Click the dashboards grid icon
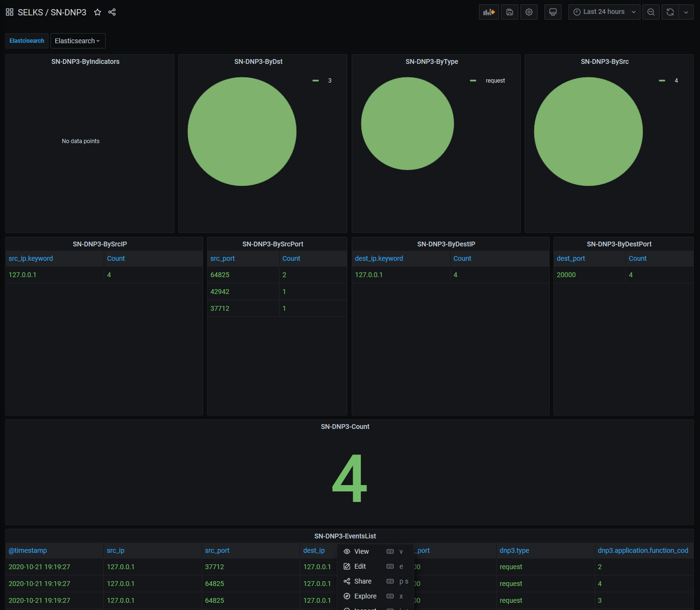 click(x=10, y=12)
